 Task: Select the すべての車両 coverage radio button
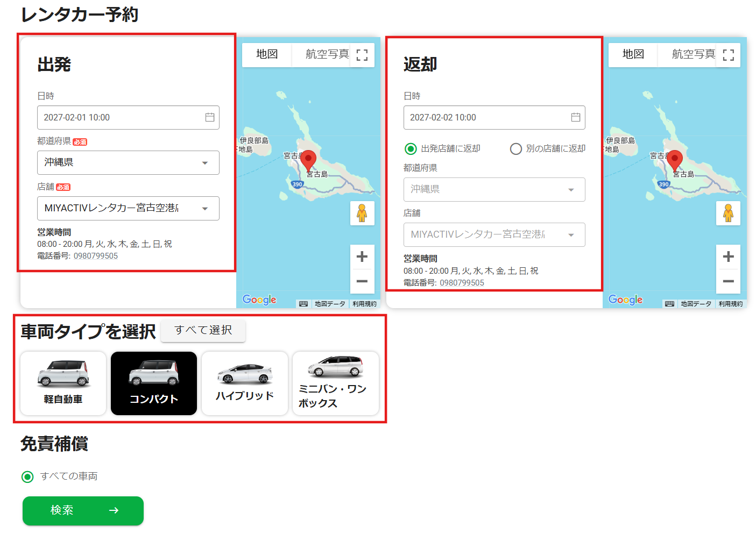(x=27, y=477)
